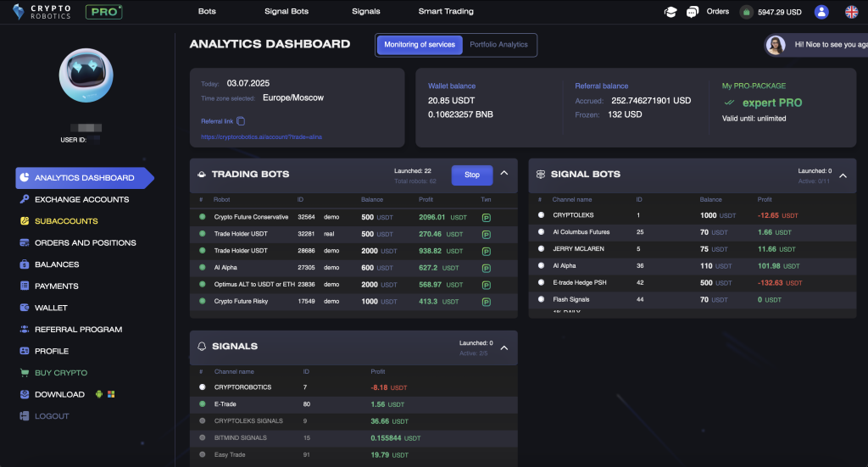Toggle status dot for BITMIND SIGNALS
The width and height of the screenshot is (868, 467).
202,437
